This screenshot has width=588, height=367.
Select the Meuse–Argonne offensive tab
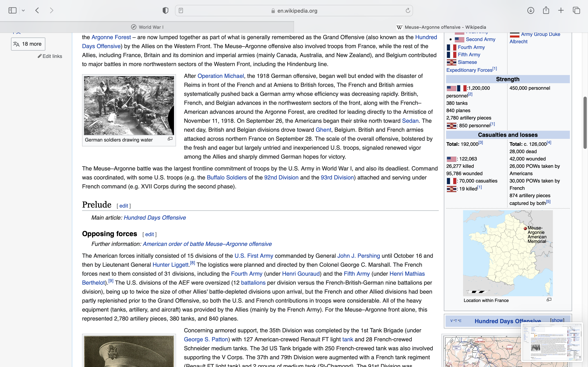pos(441,27)
